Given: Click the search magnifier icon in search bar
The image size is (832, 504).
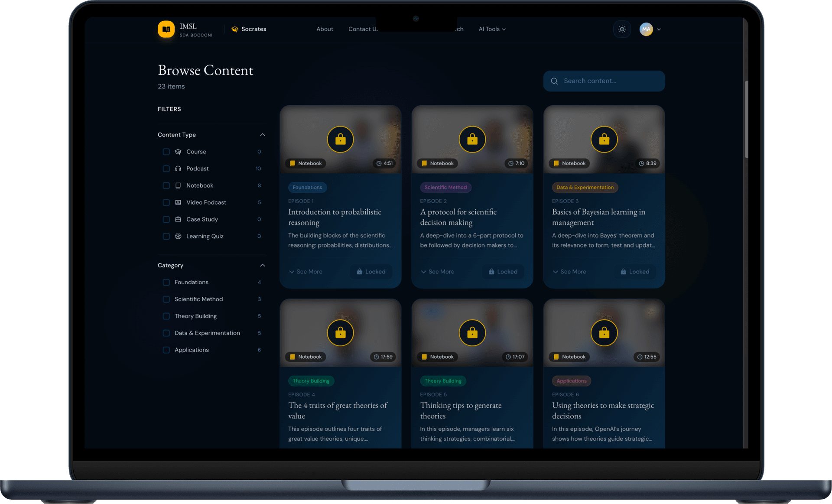Looking at the screenshot, I should (x=554, y=81).
